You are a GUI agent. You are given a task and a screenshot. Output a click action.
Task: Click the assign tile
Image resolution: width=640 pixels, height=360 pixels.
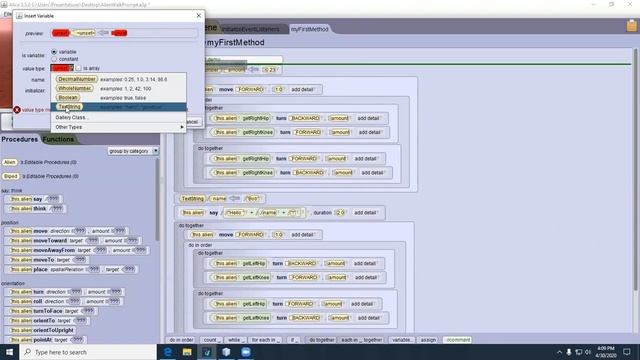[x=428, y=340]
